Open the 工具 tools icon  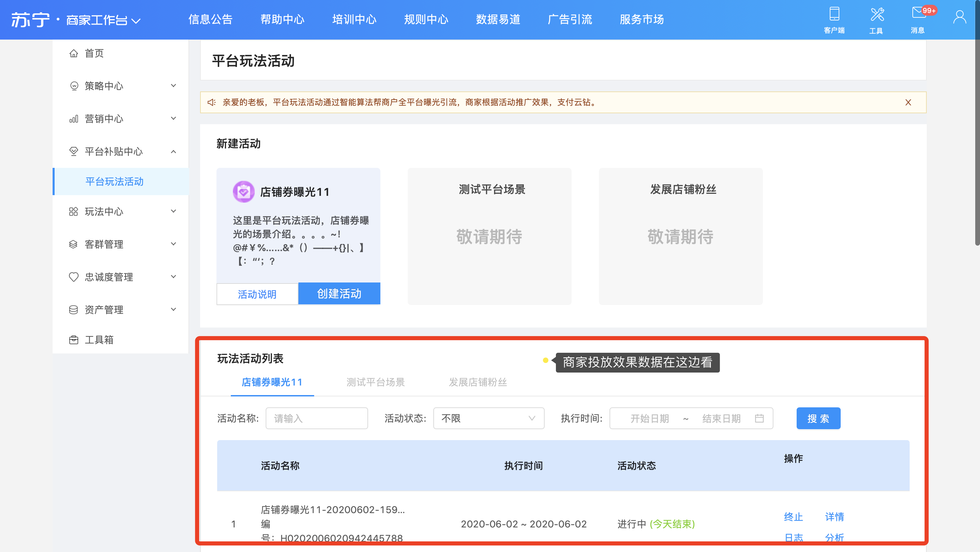[877, 14]
